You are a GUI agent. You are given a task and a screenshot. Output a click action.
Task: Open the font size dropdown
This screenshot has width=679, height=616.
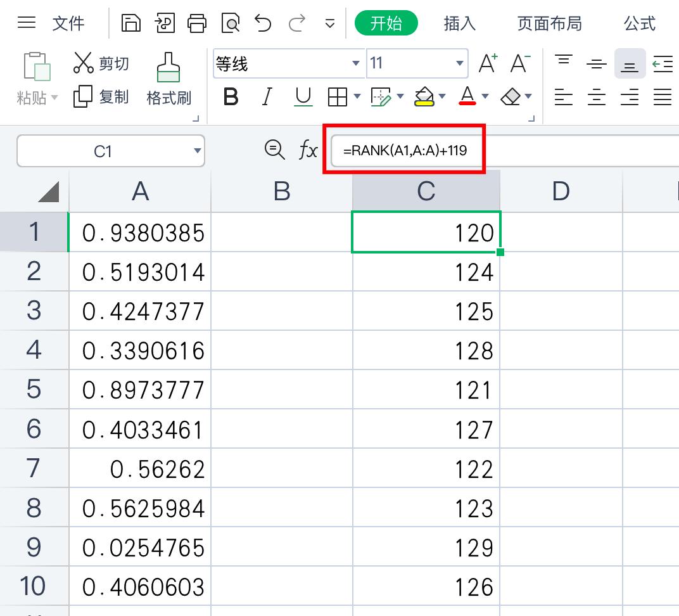pyautogui.click(x=458, y=64)
